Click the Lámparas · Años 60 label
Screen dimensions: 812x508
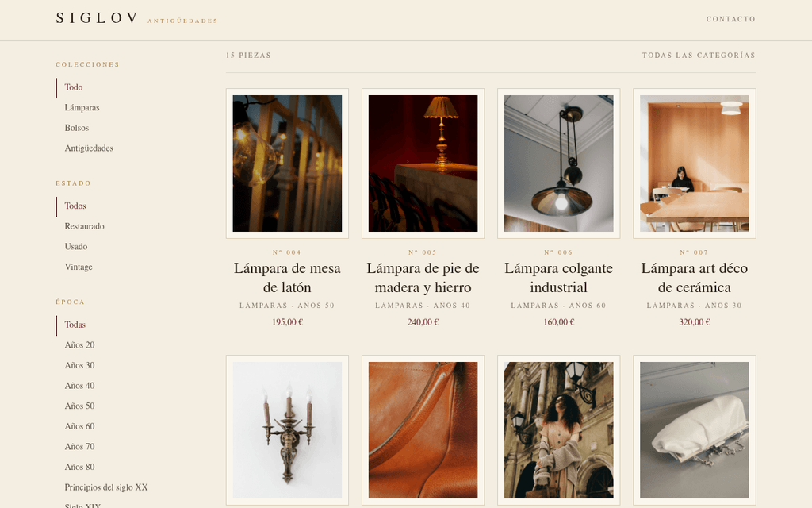[559, 306]
